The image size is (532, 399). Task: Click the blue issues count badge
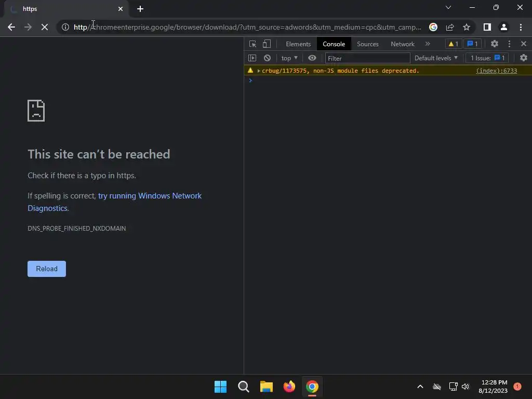pos(472,44)
